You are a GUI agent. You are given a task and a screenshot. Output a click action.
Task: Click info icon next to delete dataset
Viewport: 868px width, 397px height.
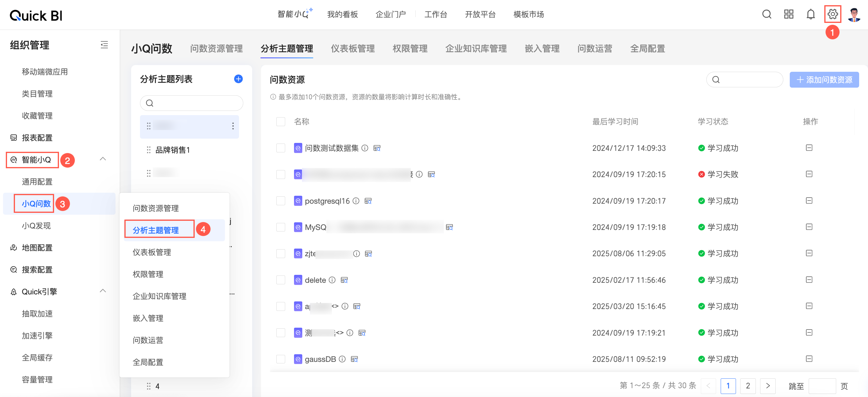[332, 280]
